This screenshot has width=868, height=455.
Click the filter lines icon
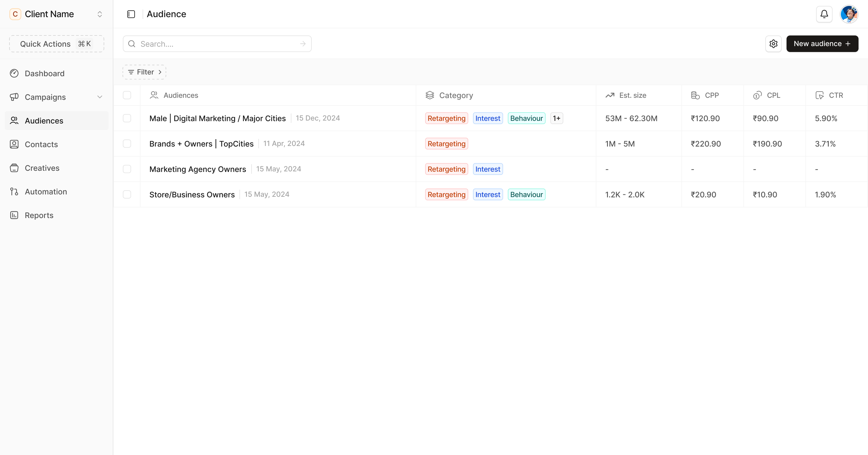[131, 72]
